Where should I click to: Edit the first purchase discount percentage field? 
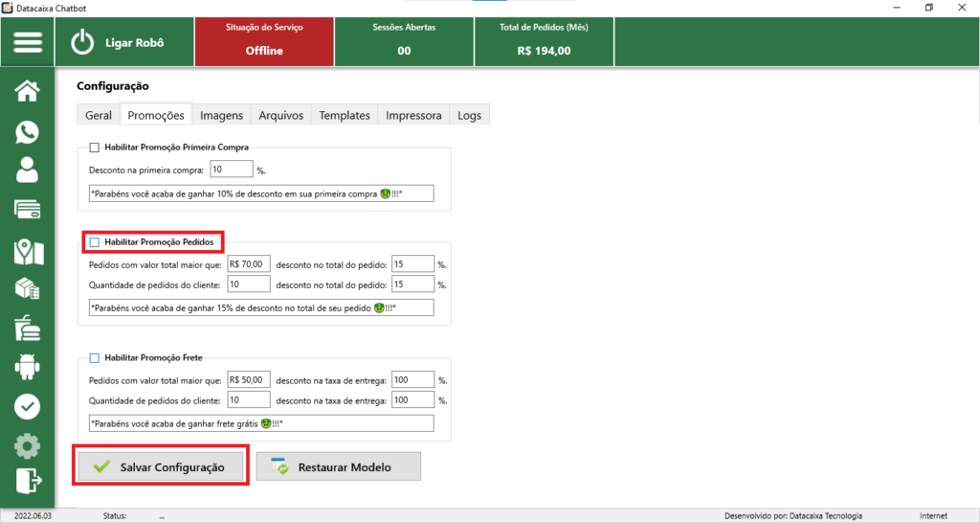coord(232,170)
